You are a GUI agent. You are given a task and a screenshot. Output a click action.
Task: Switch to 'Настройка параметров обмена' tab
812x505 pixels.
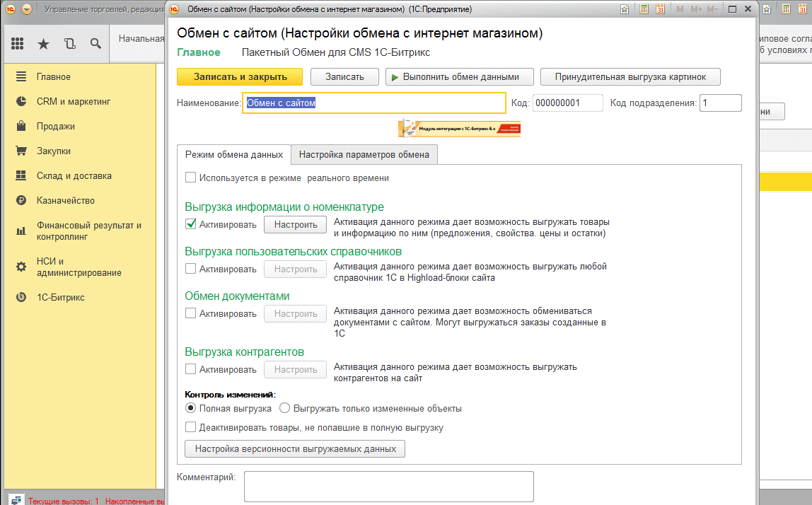[364, 154]
